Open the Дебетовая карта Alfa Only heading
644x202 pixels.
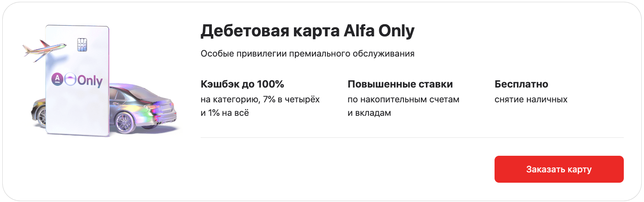click(x=307, y=32)
